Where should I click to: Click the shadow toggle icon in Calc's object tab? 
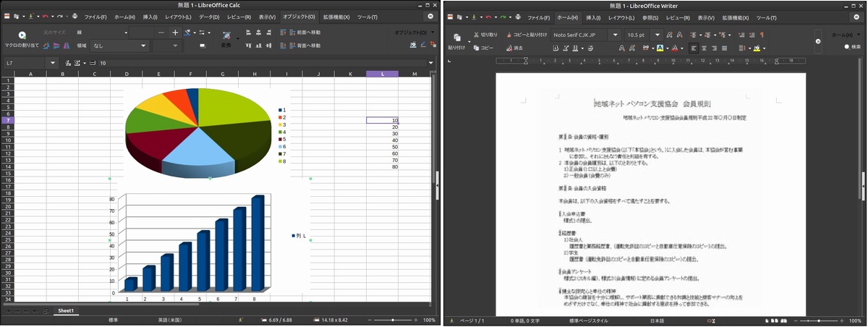click(203, 46)
